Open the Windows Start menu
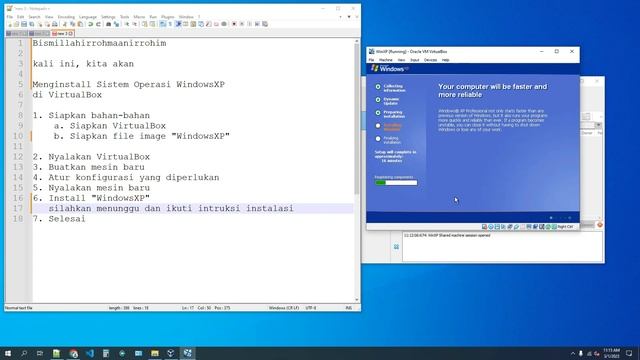The height and width of the screenshot is (360, 640). point(8,353)
